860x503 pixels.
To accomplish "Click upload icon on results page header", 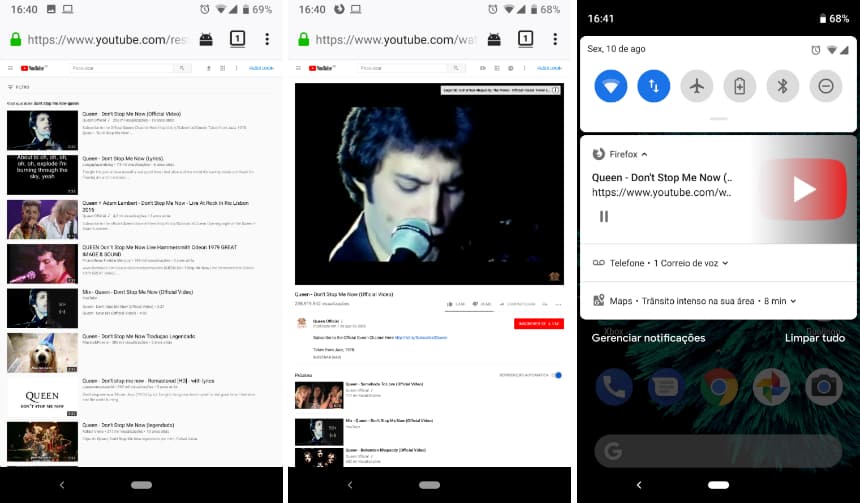I will pos(208,68).
